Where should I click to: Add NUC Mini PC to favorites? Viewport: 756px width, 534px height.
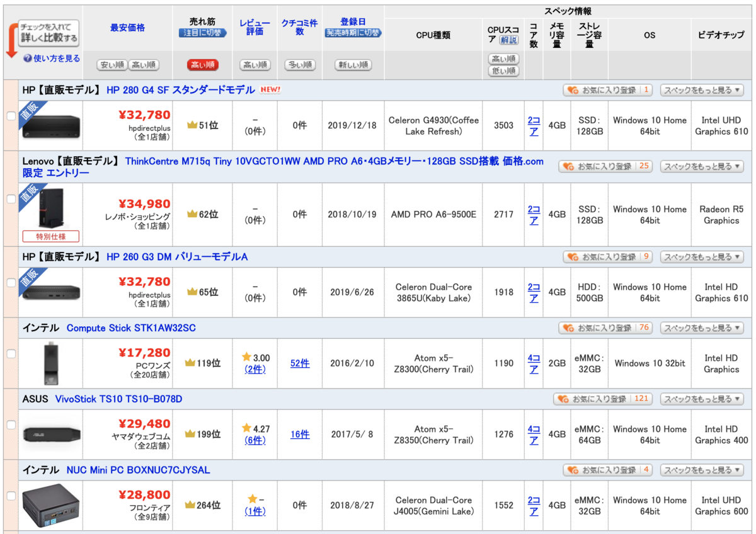click(x=607, y=470)
